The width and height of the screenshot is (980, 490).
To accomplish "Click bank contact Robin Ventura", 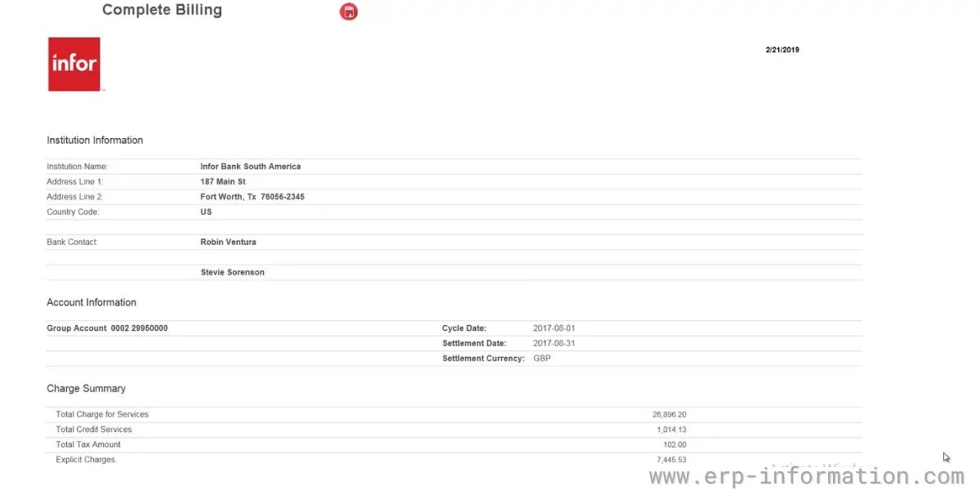I will (228, 242).
